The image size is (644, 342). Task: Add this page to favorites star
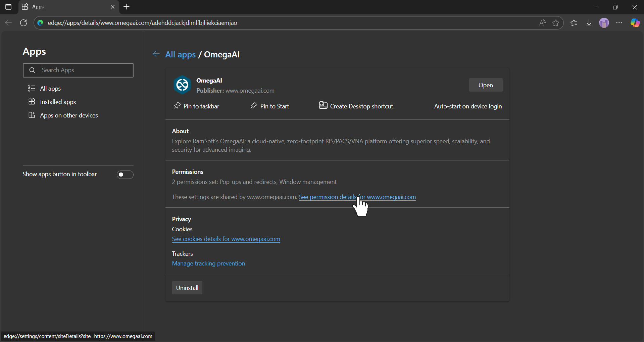556,23
